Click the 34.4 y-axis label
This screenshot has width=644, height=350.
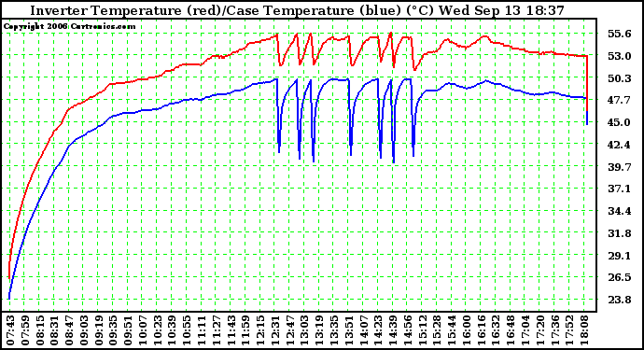tap(620, 211)
